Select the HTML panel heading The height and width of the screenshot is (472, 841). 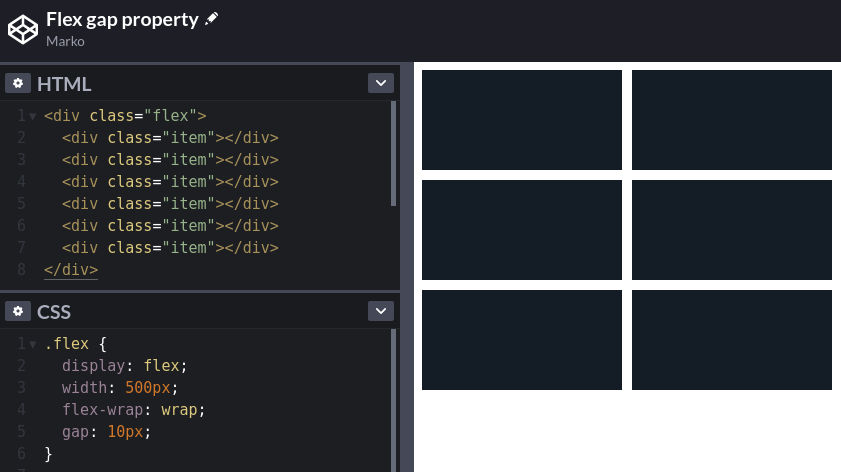64,84
